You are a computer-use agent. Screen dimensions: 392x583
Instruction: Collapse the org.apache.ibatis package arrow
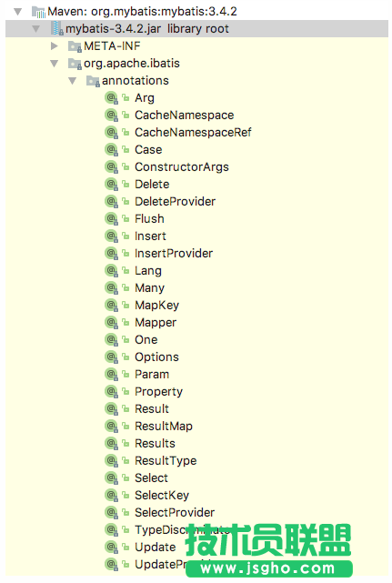click(55, 64)
